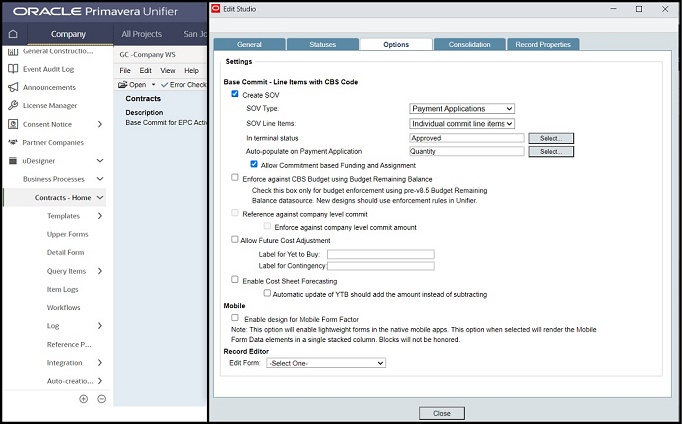The image size is (683, 424).
Task: Click inside Label for Contingency field
Action: [x=381, y=266]
